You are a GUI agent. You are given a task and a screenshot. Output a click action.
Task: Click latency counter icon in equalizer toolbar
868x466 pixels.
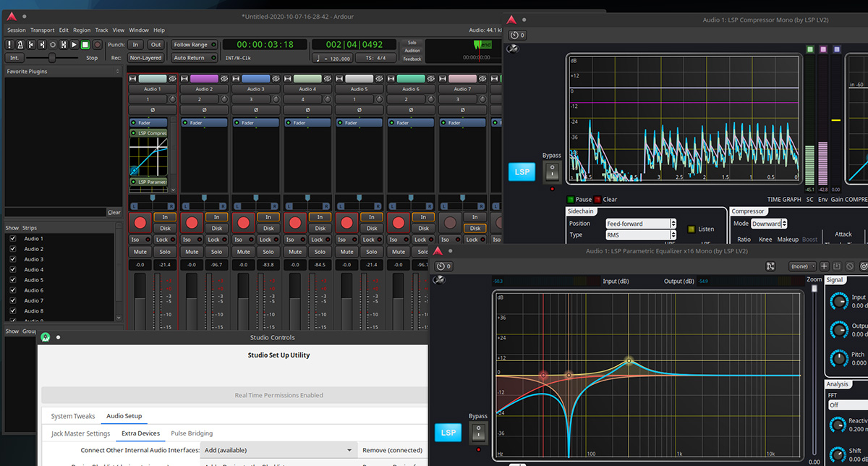point(445,266)
